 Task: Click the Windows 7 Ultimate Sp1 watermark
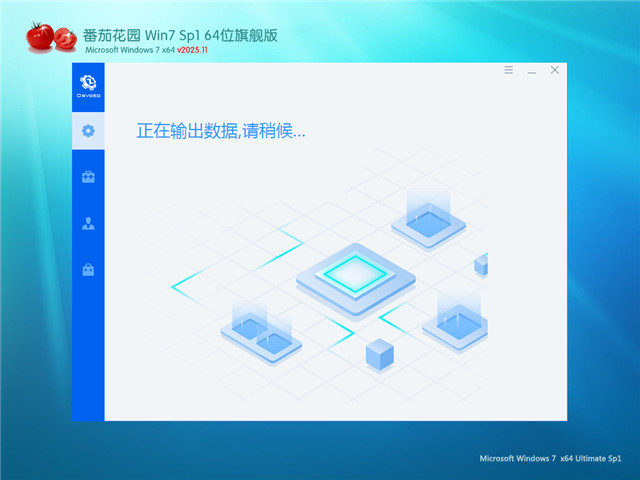552,458
